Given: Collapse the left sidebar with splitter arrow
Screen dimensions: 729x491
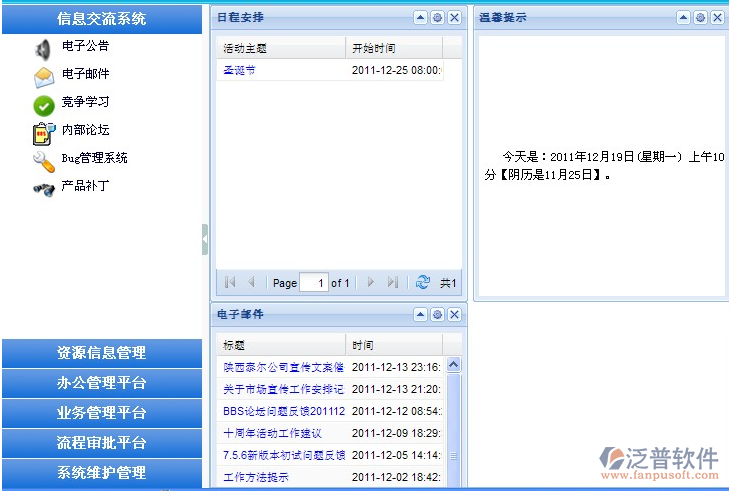Looking at the screenshot, I should [205, 239].
